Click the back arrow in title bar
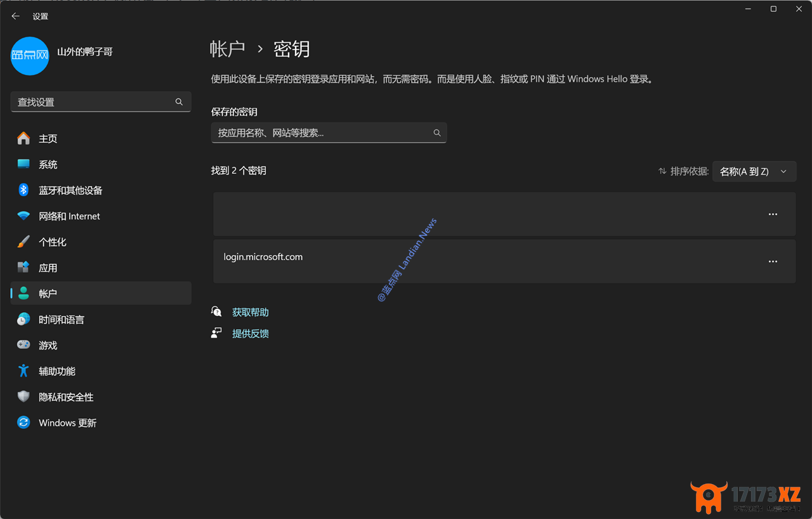This screenshot has height=519, width=812. point(16,16)
